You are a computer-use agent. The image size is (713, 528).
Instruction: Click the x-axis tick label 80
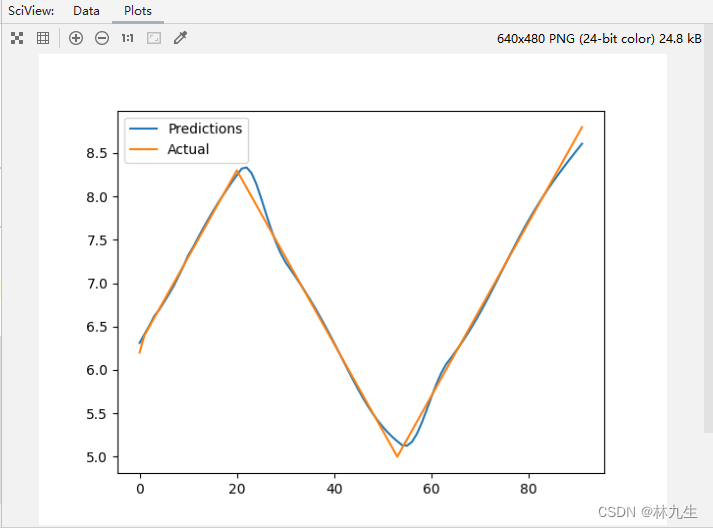[x=528, y=489]
